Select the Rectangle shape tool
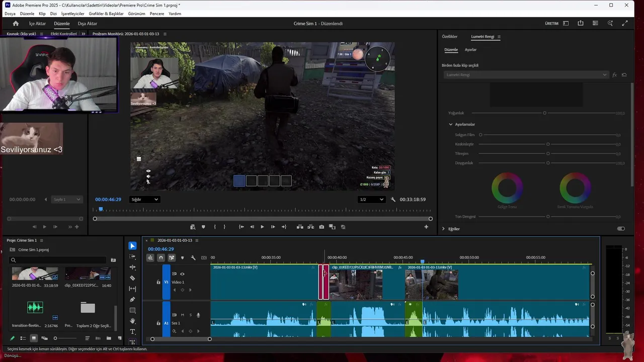The width and height of the screenshot is (644, 362). coord(132,310)
